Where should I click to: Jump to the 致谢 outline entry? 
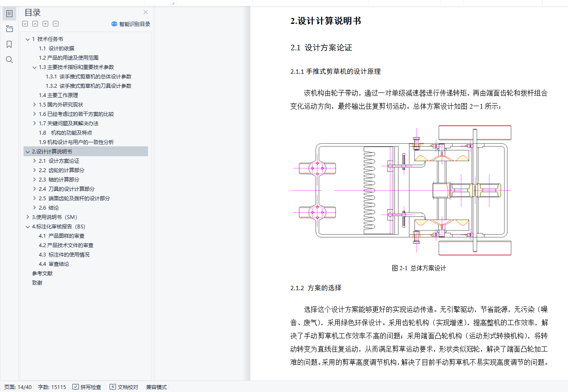coord(37,283)
